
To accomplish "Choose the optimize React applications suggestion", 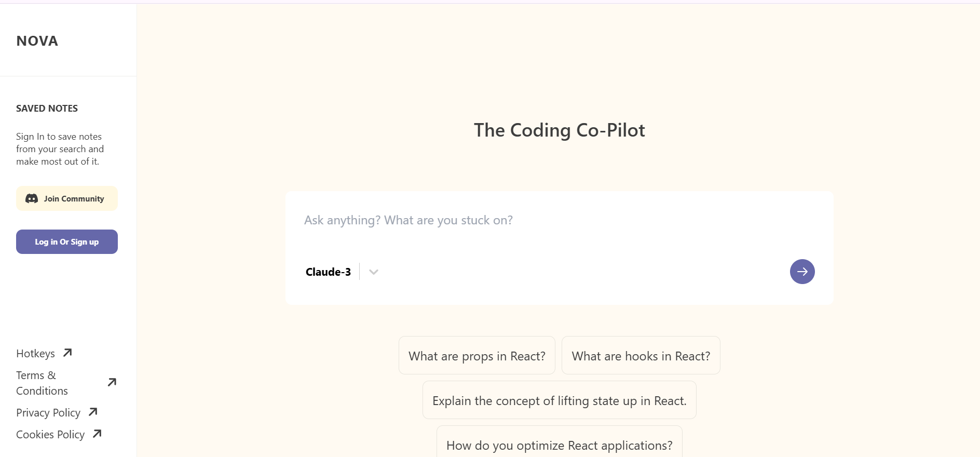I will (x=559, y=445).
